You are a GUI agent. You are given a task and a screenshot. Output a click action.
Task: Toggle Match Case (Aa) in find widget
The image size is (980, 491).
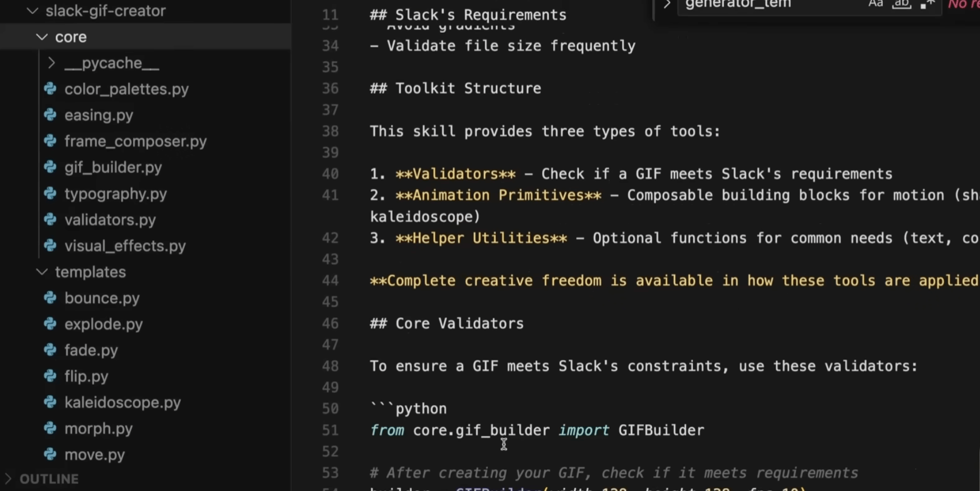(875, 4)
